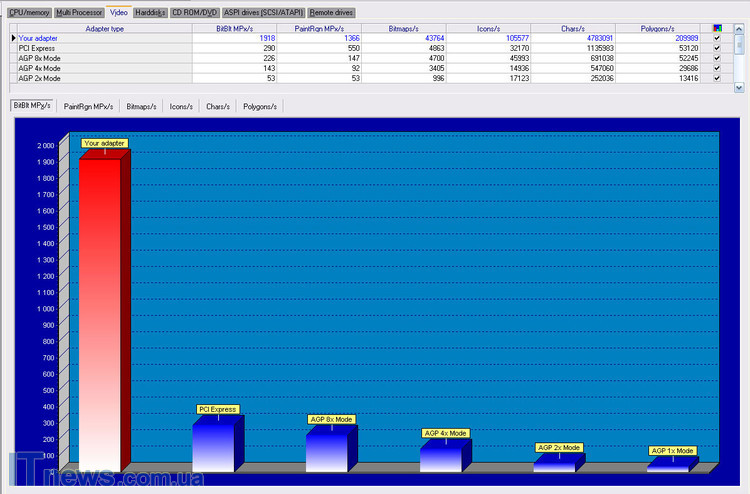Viewport: 750px width, 494px height.
Task: Click the chart color icon in table header
Action: tap(717, 28)
